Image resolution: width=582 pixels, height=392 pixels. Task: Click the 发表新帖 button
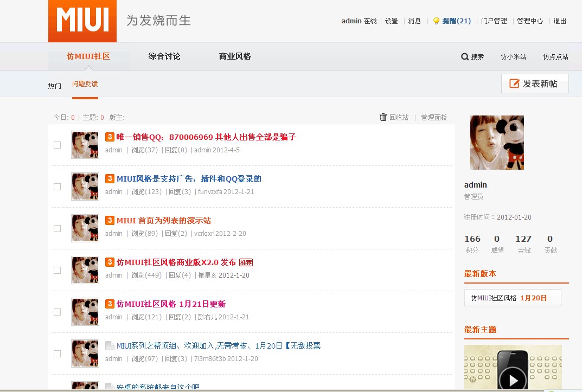click(x=535, y=83)
